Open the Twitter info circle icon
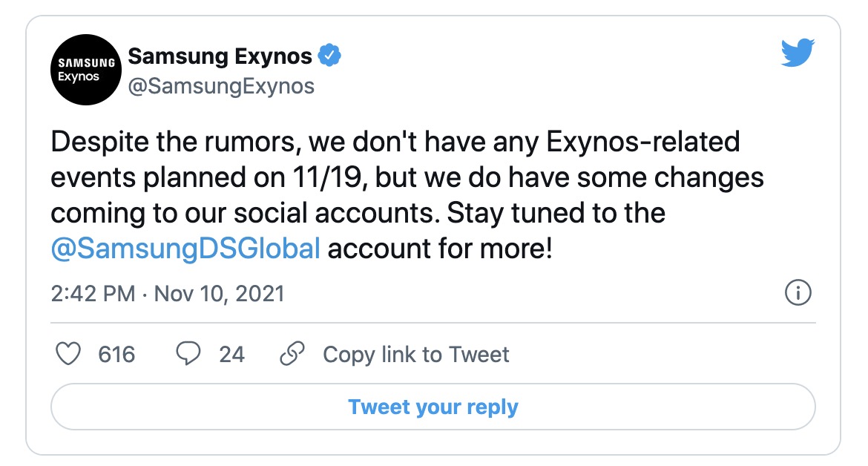This screenshot has width=868, height=466. pyautogui.click(x=798, y=293)
